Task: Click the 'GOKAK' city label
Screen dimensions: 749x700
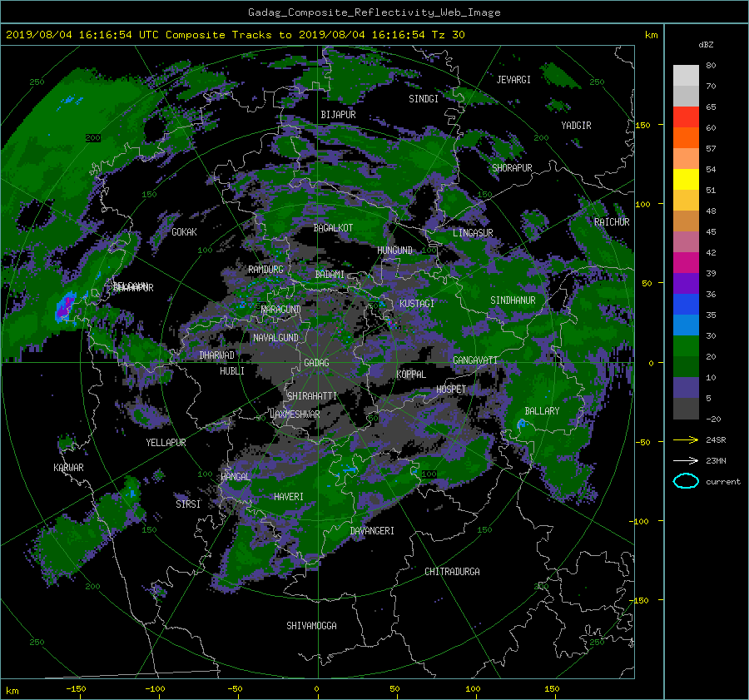Action: [x=184, y=232]
